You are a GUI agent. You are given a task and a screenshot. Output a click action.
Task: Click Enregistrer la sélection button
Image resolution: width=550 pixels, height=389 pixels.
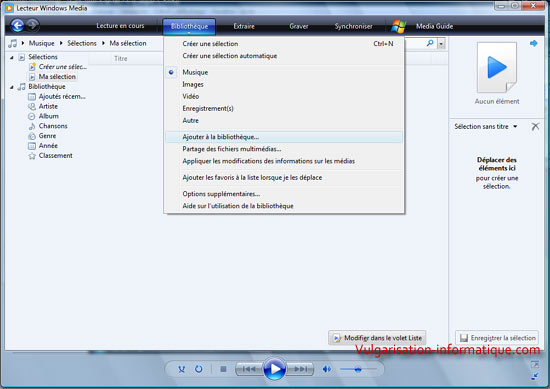tap(497, 338)
